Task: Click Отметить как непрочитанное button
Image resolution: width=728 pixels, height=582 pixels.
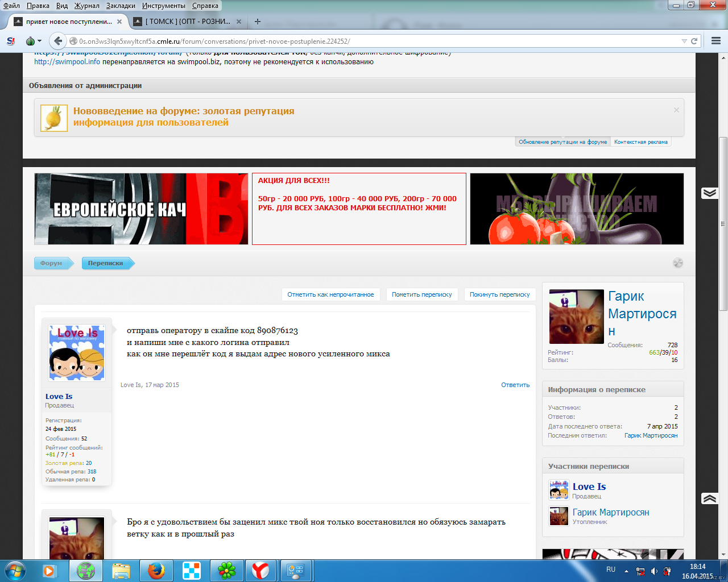Action: tap(330, 294)
